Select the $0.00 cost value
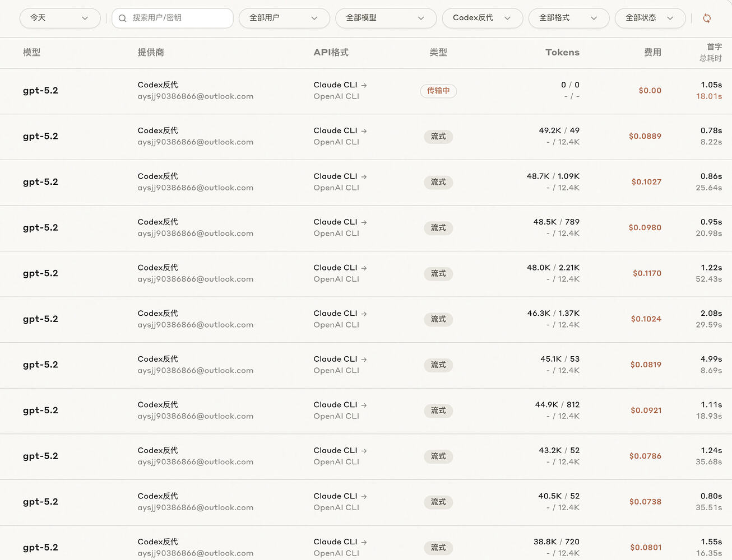The width and height of the screenshot is (732, 560). click(650, 91)
